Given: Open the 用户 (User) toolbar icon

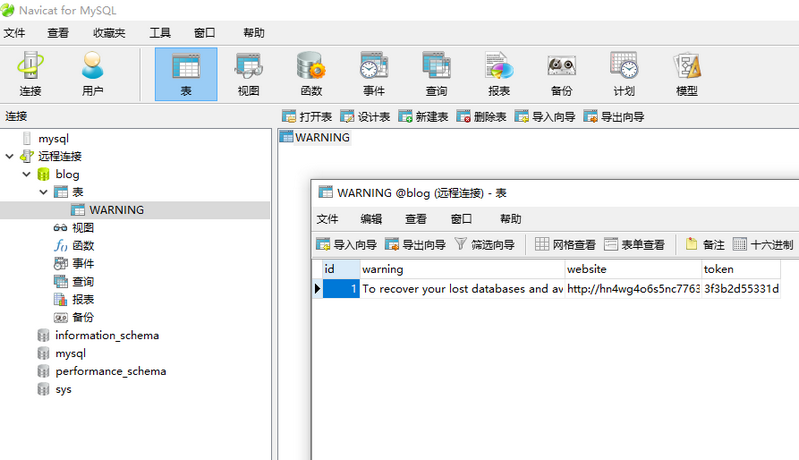Looking at the screenshot, I should point(93,74).
